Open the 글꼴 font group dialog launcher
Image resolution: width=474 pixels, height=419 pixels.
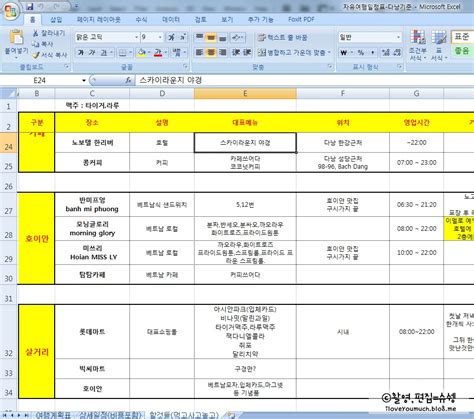point(185,67)
